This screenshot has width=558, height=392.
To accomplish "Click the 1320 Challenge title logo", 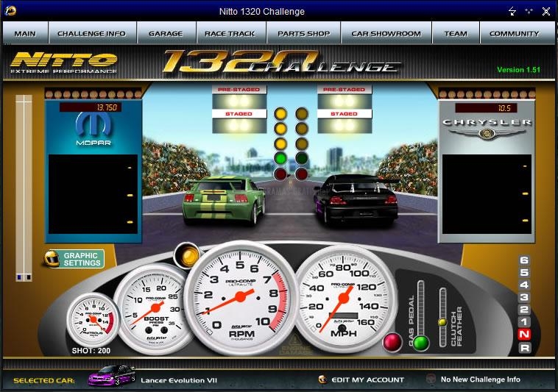I will pos(281,62).
